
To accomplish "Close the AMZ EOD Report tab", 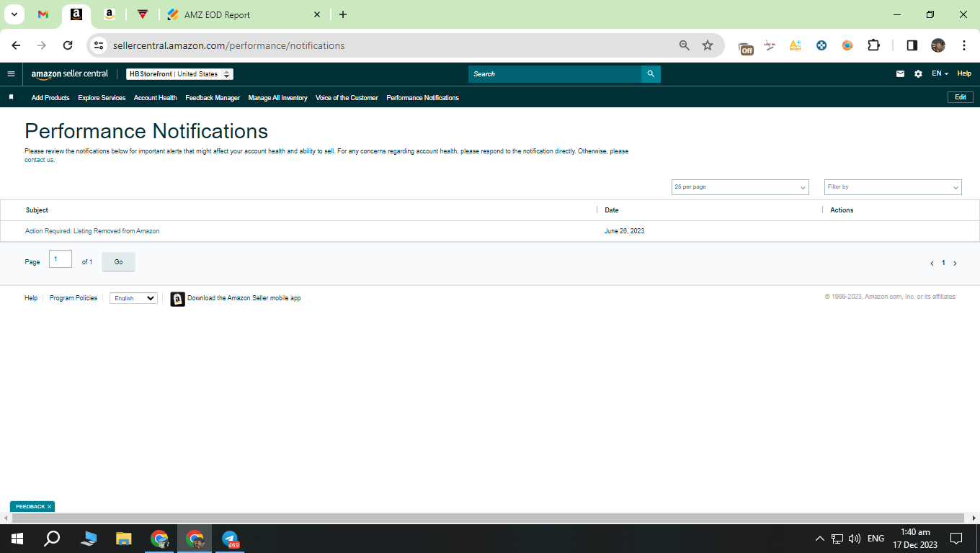I will (x=317, y=14).
